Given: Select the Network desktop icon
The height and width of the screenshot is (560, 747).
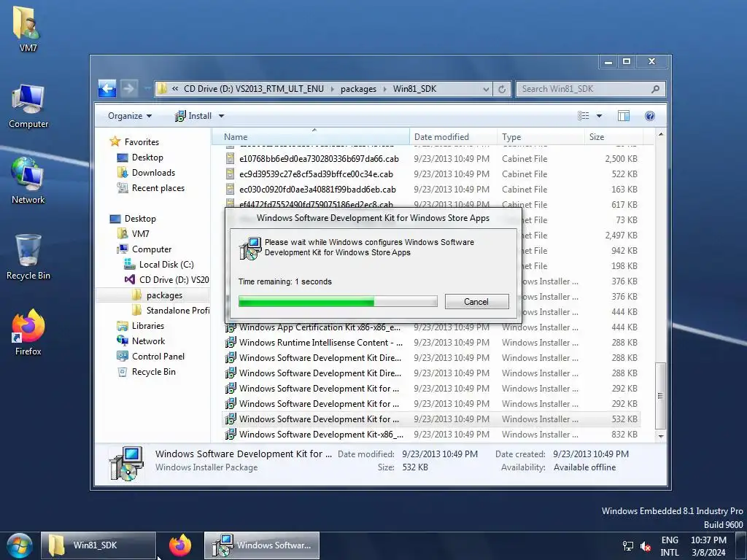Looking at the screenshot, I should click(28, 181).
